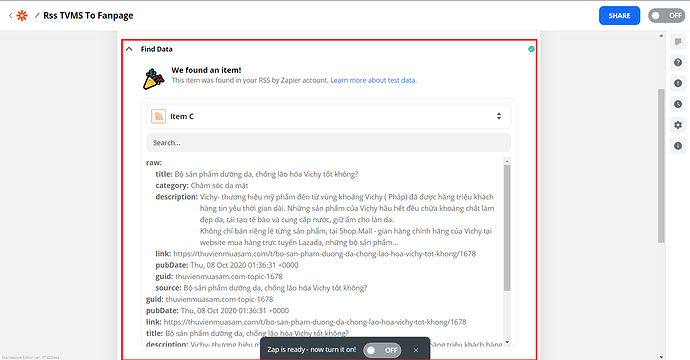
Task: Click the data list scroll up arrow
Action: pos(507,161)
